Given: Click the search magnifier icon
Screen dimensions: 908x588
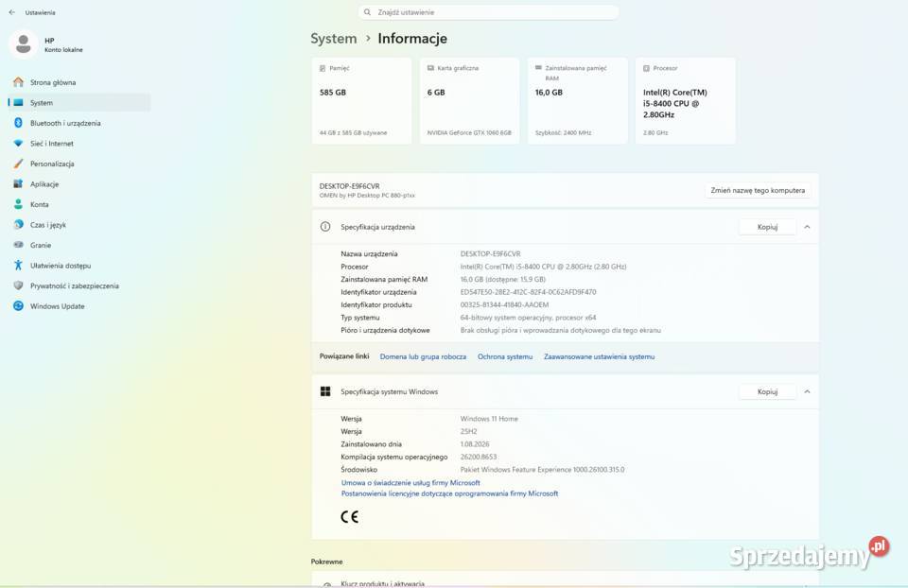Looking at the screenshot, I should coord(367,12).
